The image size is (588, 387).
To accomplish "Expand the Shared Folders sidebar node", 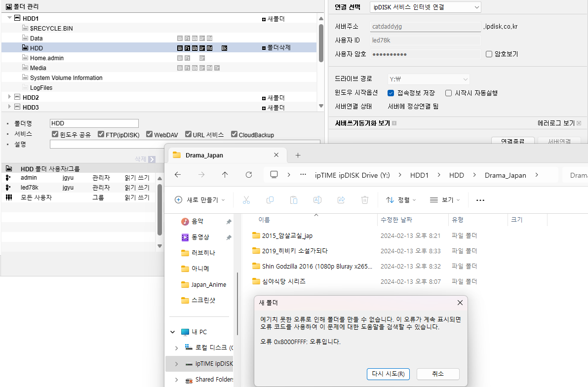I will pos(177,380).
